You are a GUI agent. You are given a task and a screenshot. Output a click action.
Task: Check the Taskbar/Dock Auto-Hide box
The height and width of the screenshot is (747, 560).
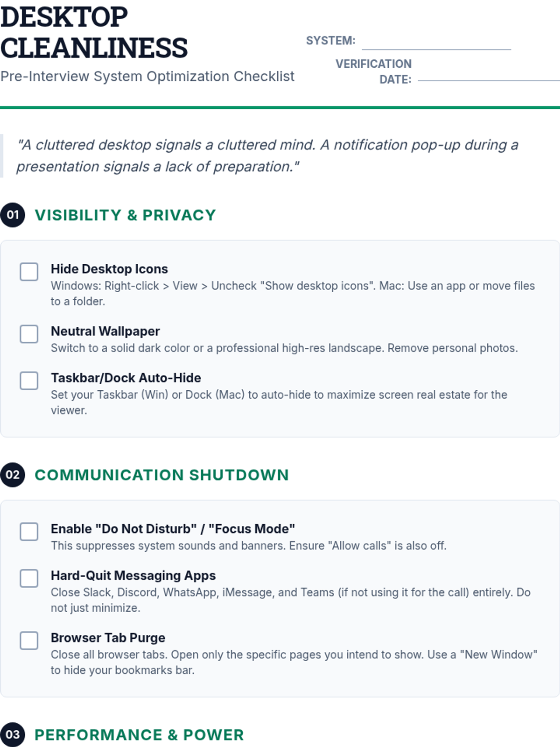(x=29, y=381)
